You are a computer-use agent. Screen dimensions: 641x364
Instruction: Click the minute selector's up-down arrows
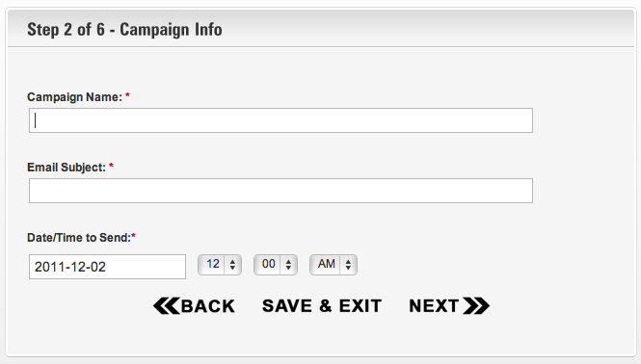[288, 265]
